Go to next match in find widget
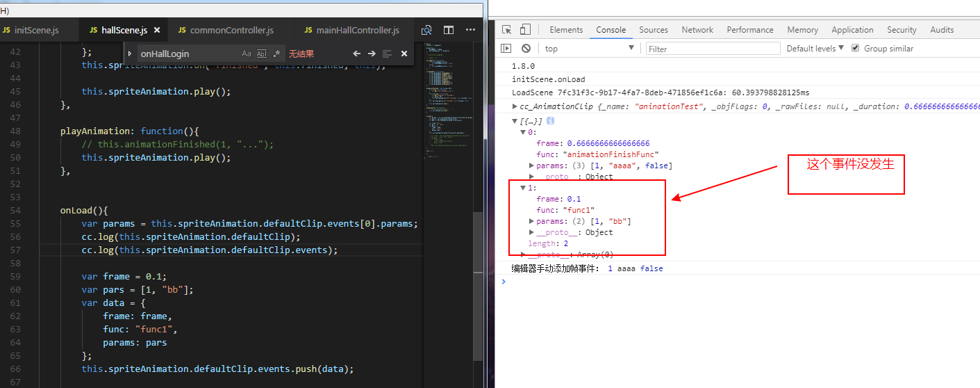Screen dimensions: 980x388 [x=372, y=54]
